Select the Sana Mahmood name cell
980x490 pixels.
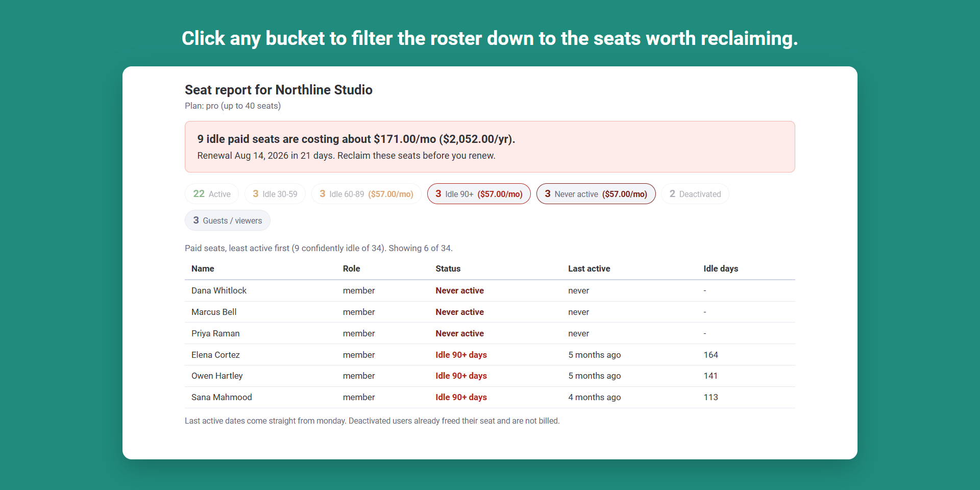coord(222,397)
